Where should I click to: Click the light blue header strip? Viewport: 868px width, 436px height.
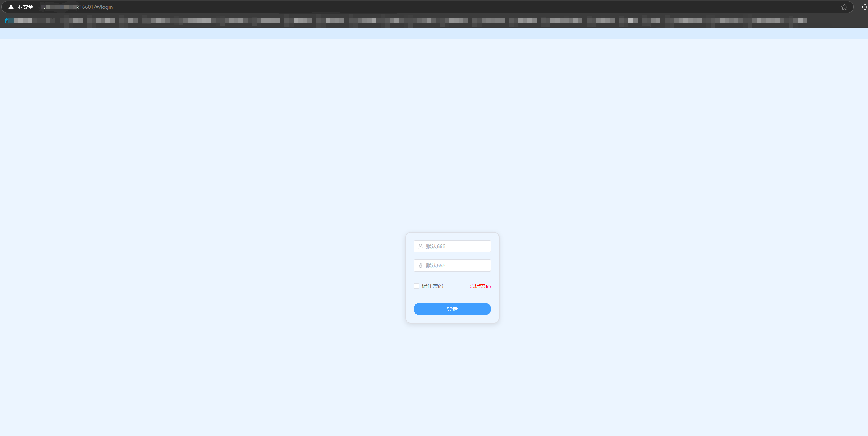click(x=434, y=33)
